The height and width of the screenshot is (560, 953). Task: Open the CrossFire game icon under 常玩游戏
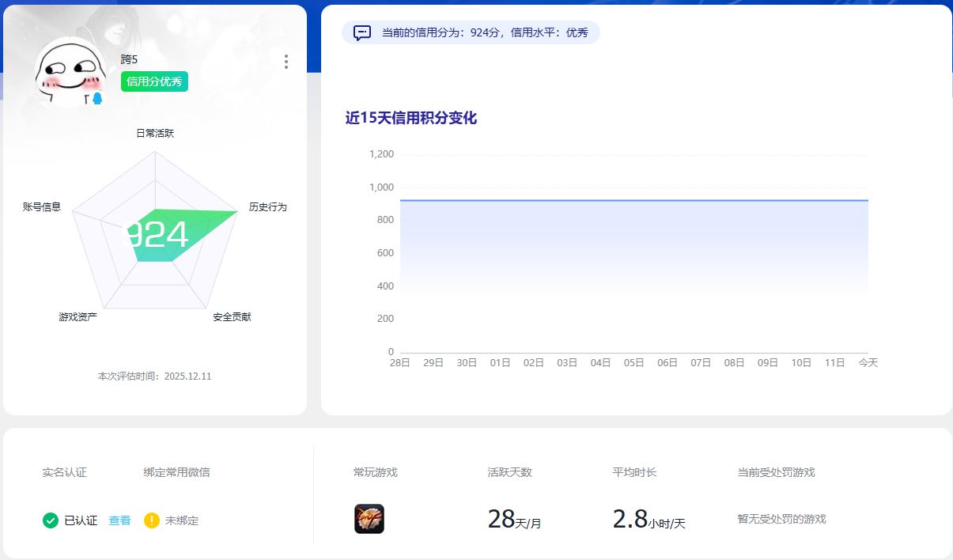pos(371,518)
